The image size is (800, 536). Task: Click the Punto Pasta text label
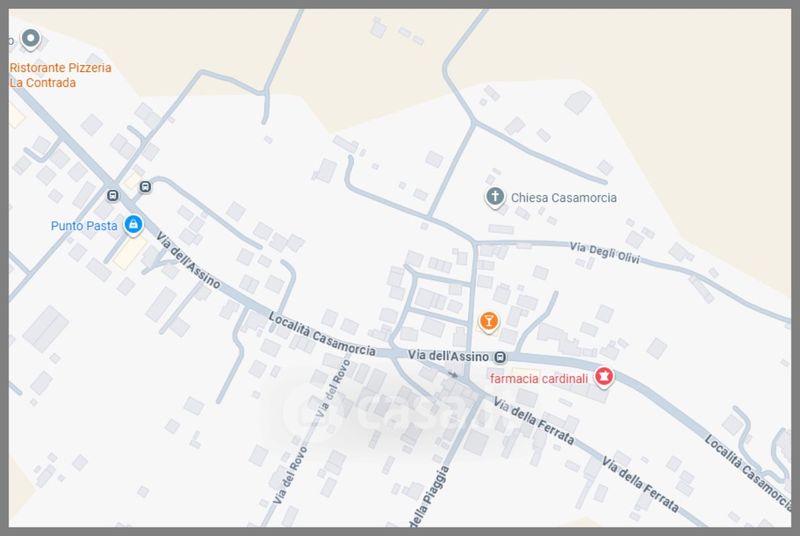[x=84, y=226]
